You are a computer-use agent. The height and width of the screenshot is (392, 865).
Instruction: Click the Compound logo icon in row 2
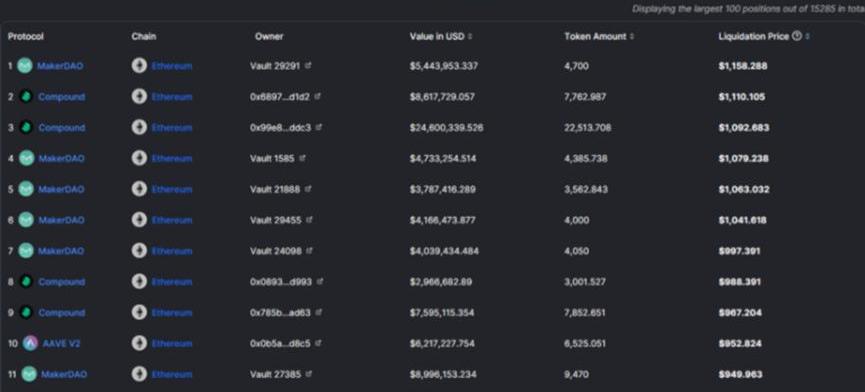[x=25, y=96]
